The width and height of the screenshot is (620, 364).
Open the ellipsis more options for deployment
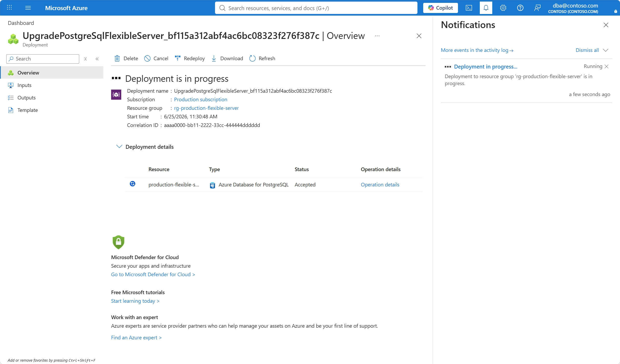click(377, 36)
